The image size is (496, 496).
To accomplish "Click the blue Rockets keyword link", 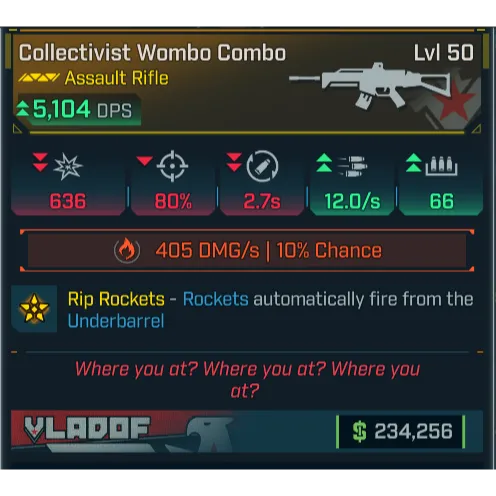I will 216,299.
